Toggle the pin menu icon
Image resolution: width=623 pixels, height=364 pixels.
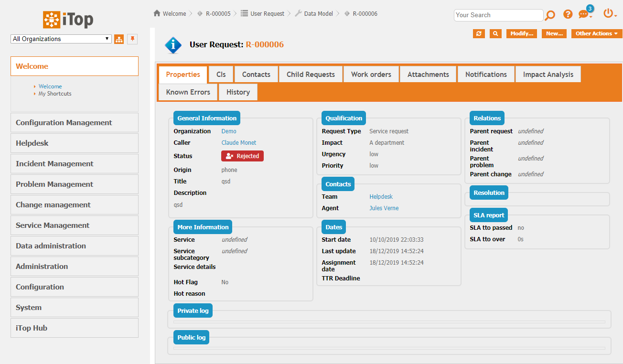click(x=132, y=39)
